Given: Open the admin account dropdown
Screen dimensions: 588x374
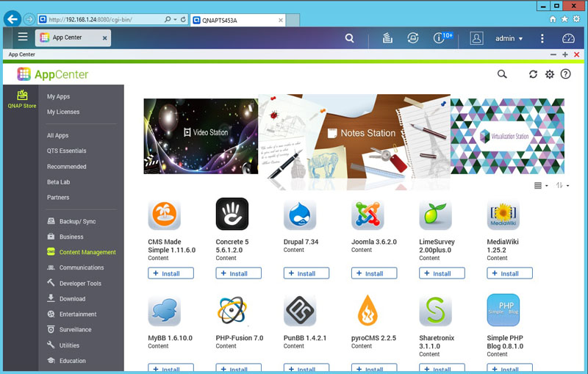Looking at the screenshot, I should pos(509,38).
